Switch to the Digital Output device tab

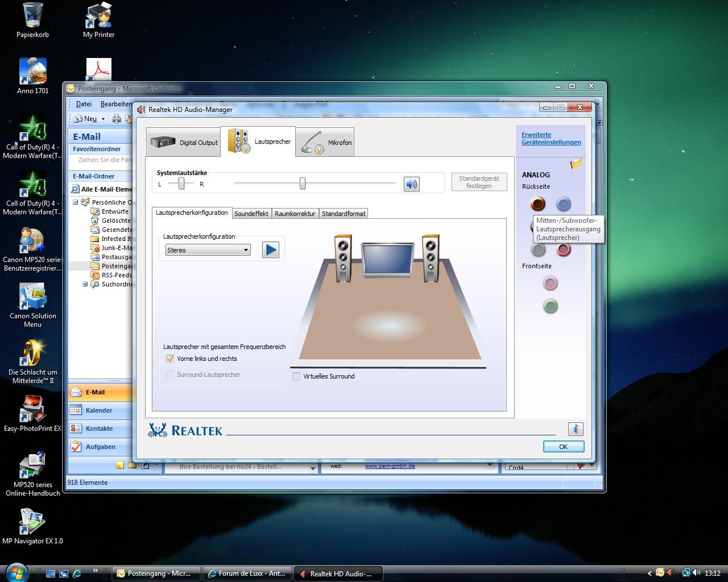pyautogui.click(x=184, y=142)
